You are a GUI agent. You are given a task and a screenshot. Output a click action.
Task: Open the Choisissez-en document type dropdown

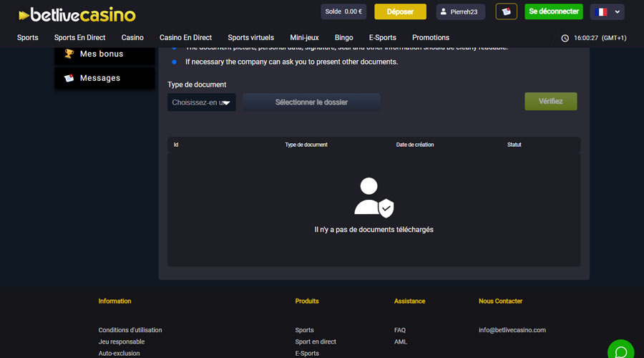pos(201,102)
